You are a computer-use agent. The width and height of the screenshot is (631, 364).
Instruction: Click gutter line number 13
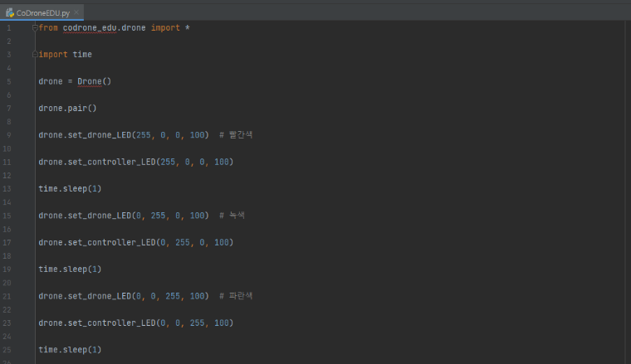coord(8,188)
